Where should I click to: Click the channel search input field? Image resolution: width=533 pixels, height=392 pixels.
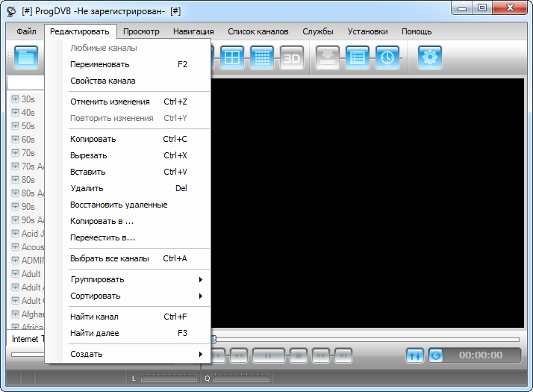tap(26, 83)
